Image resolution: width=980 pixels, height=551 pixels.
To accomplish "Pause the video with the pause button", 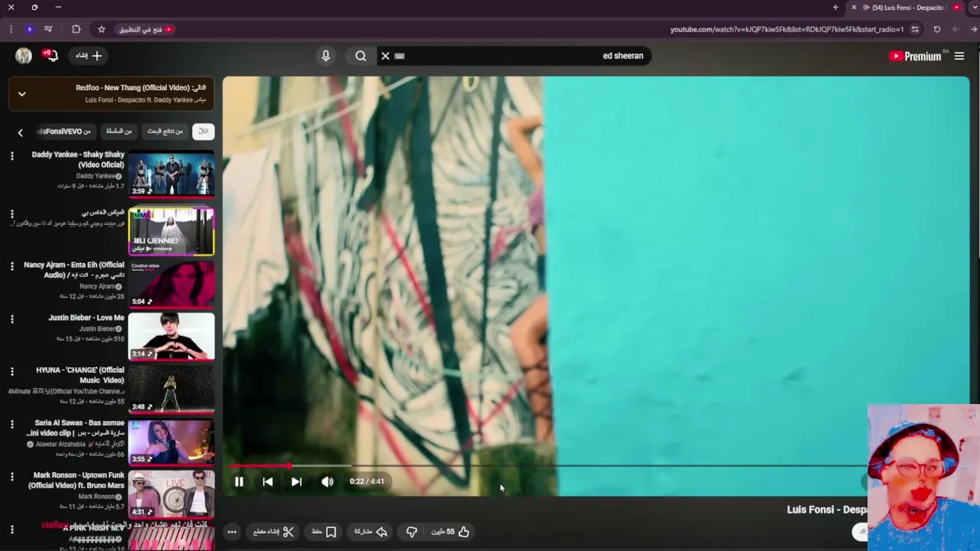I will (x=239, y=481).
